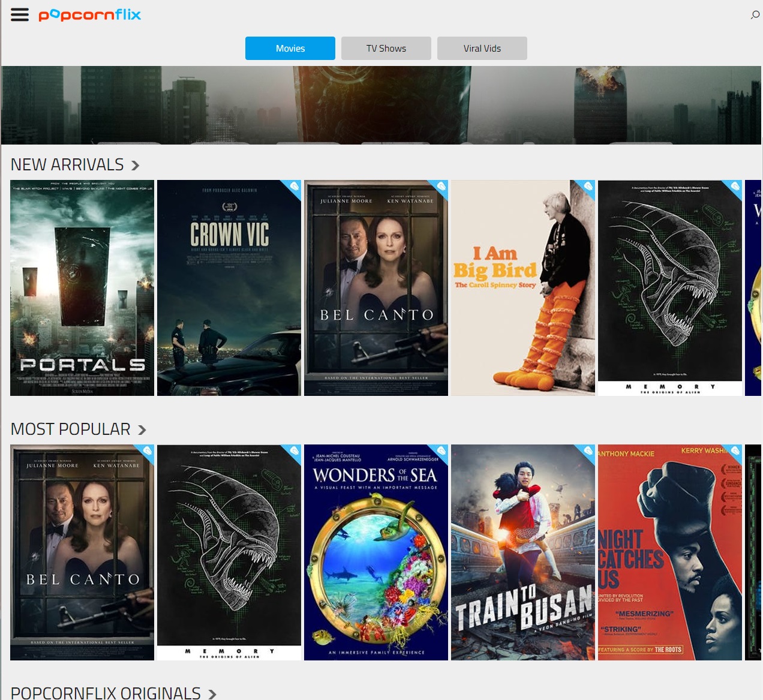The image size is (763, 700).
Task: Open the Night Catches Us poster
Action: click(670, 552)
